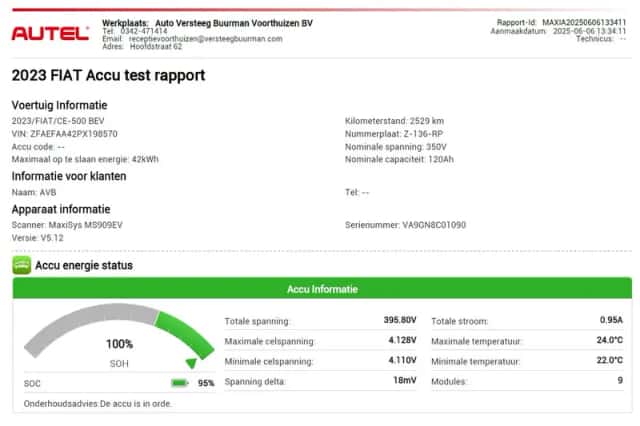Select the value 24.0°C
This screenshot has height=426, width=640.
pyautogui.click(x=609, y=340)
